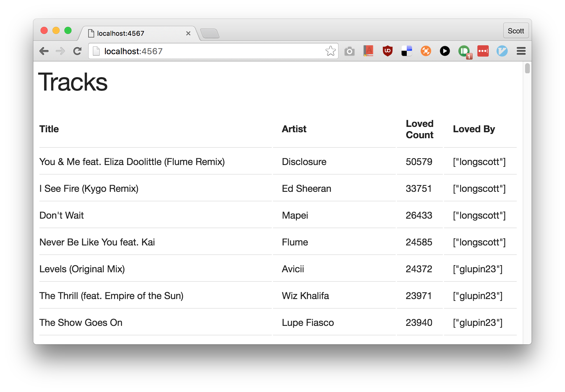Select the localhost:4567 tab
The height and width of the screenshot is (392, 565).
pyautogui.click(x=139, y=33)
